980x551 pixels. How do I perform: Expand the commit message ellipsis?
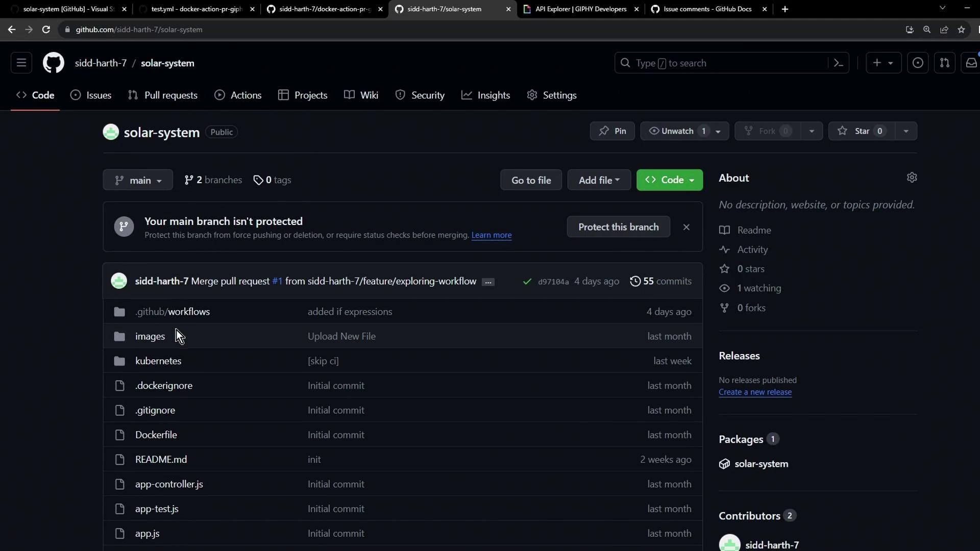click(488, 282)
